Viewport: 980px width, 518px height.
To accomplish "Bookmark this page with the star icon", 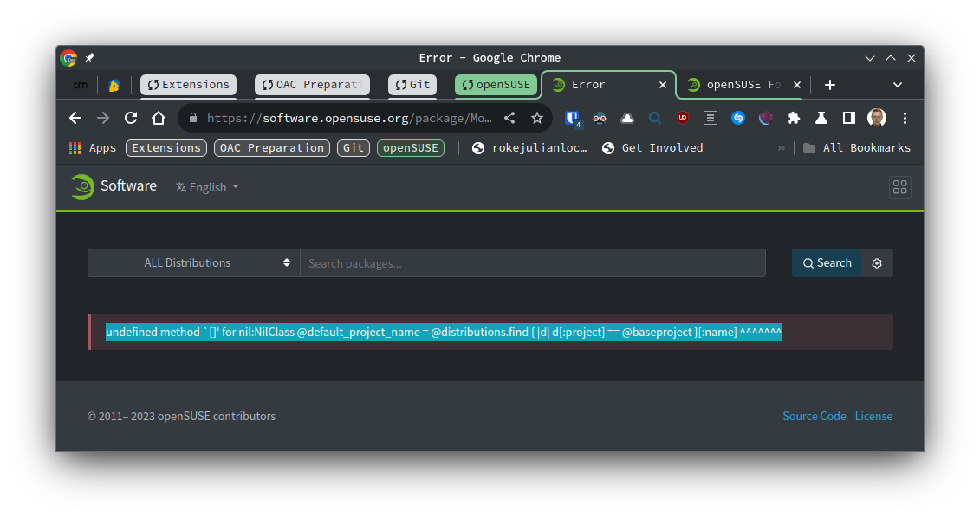I will coord(537,118).
